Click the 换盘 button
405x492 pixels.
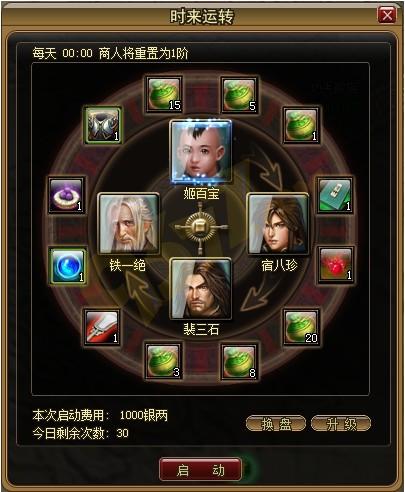coord(276,424)
